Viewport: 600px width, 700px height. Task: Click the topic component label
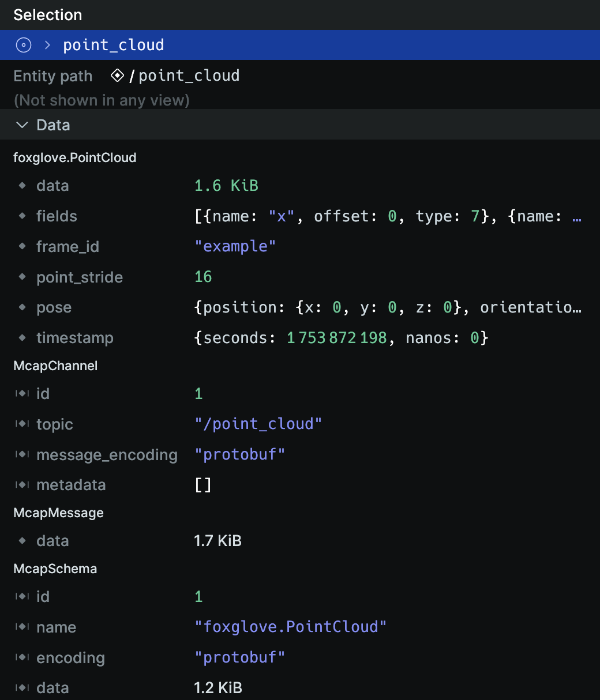55,424
